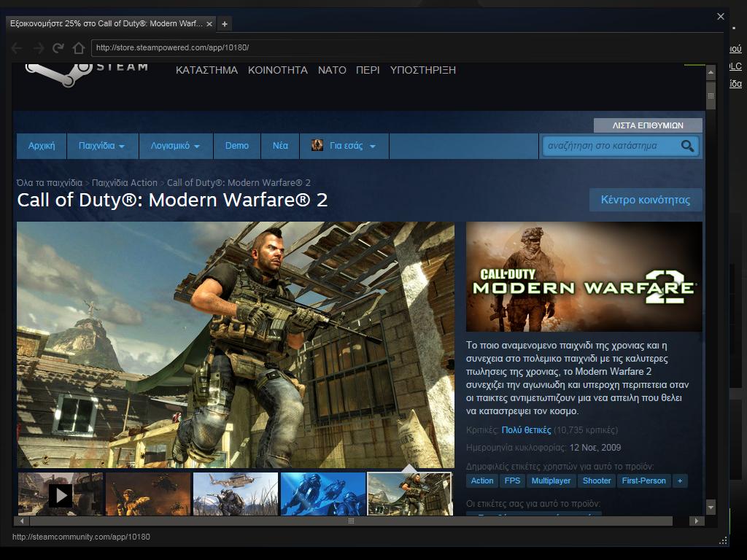Viewport: 747px width, 560px height.
Task: Expand the Λογισμικό dropdown
Action: coord(176,146)
